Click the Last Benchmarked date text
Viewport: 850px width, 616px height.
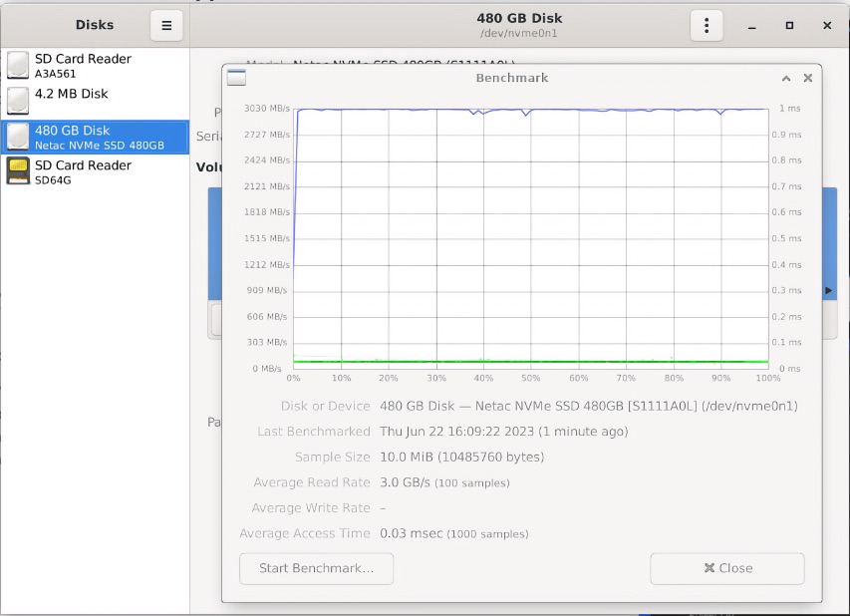(503, 431)
